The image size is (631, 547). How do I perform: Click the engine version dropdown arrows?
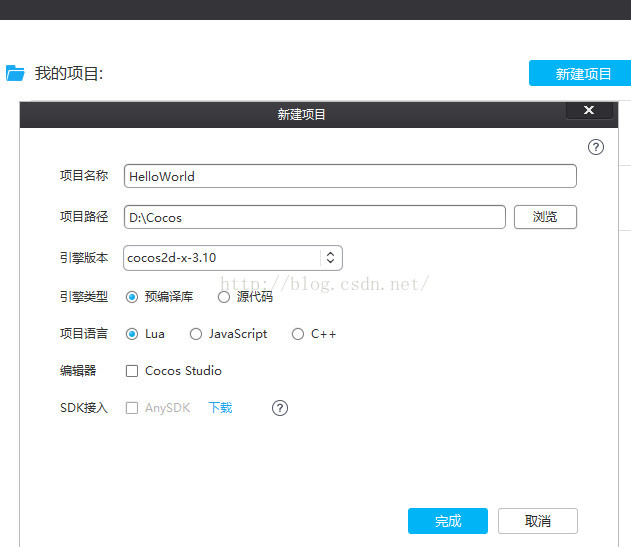tap(330, 258)
